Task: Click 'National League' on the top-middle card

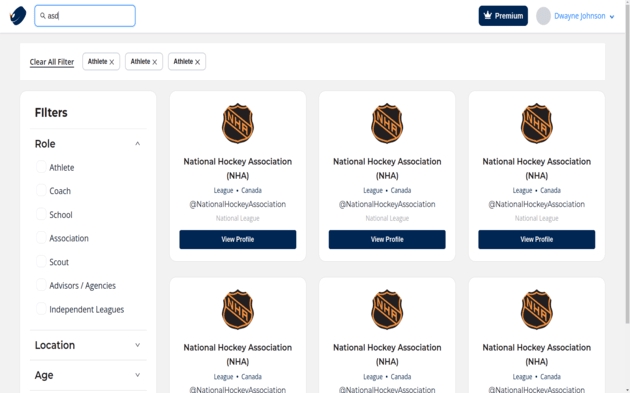Action: pos(387,218)
